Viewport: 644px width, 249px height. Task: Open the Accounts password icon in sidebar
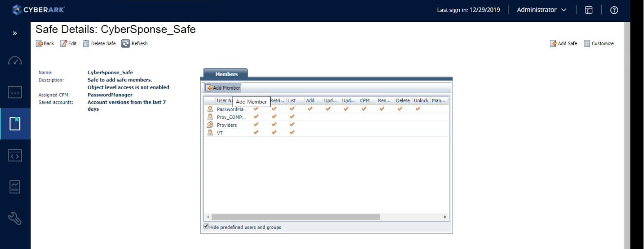click(x=15, y=92)
